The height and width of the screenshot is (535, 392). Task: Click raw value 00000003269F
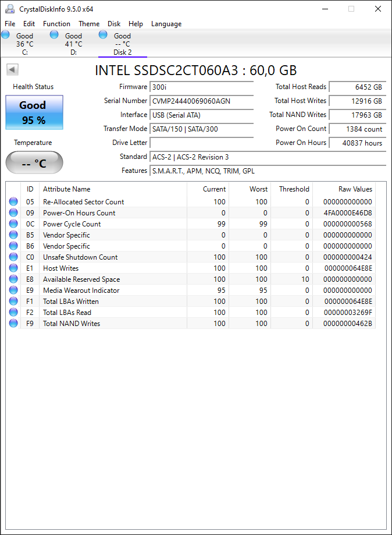(348, 313)
